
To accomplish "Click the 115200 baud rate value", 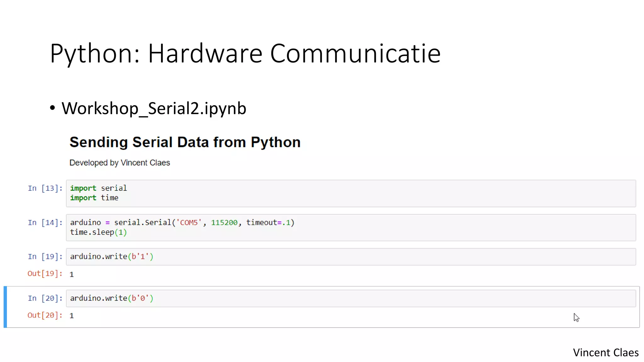I will point(224,222).
